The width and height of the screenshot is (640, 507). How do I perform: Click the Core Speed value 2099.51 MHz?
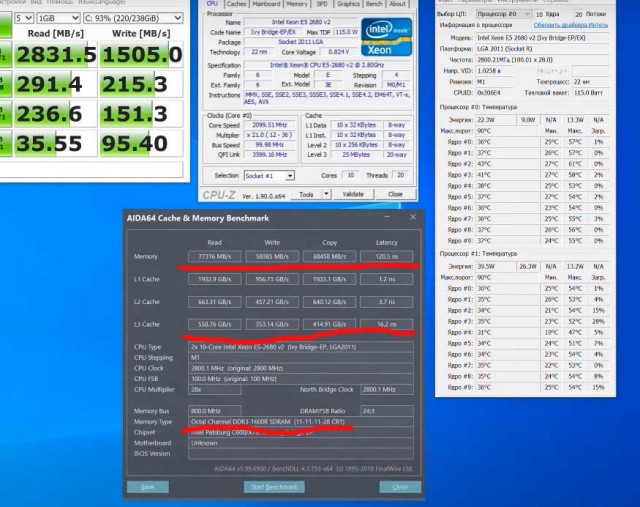click(x=269, y=125)
